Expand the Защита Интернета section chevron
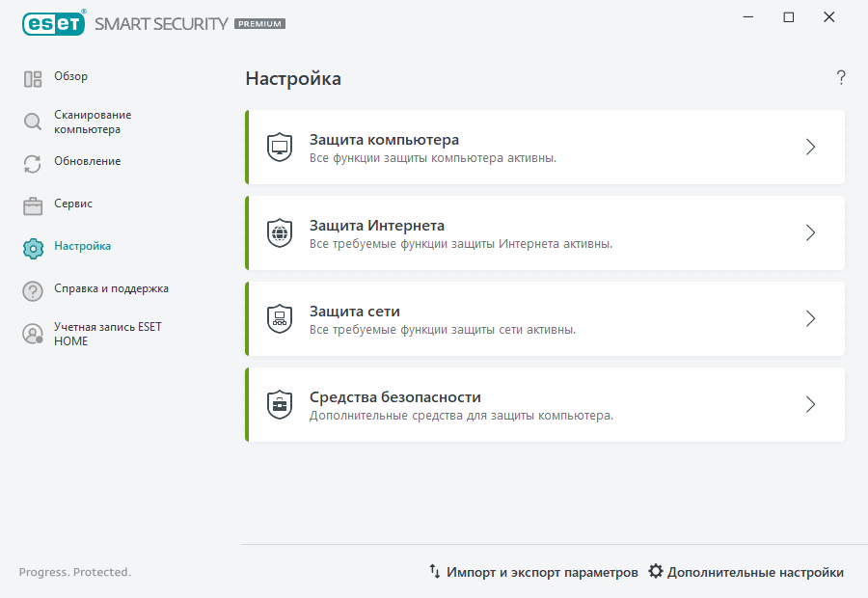The image size is (868, 598). pos(810,232)
